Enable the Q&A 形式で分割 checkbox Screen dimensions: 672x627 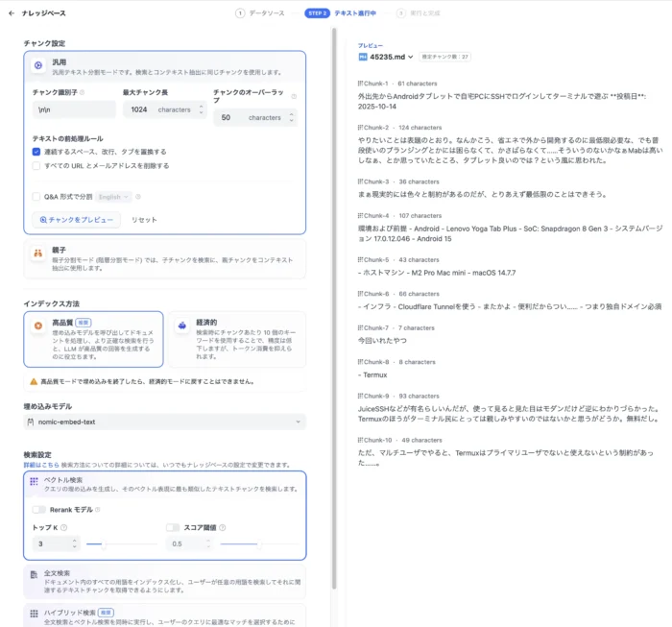(36, 196)
